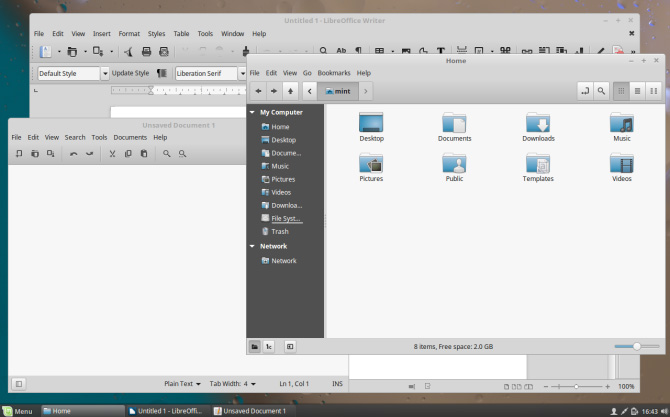Click the undo arrow in text editor toolbar
Screen dimensions: 670x417
[74, 154]
